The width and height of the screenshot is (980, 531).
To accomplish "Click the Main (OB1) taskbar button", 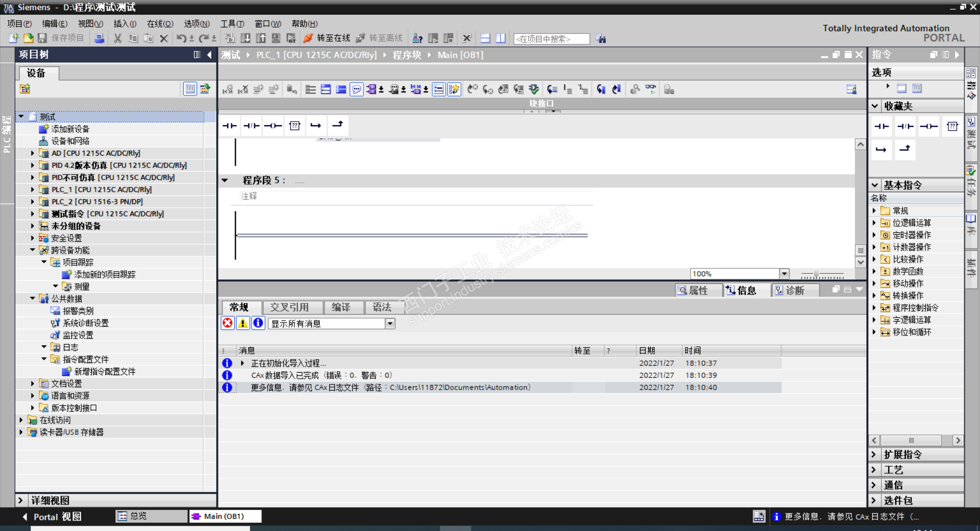I will pos(225,516).
